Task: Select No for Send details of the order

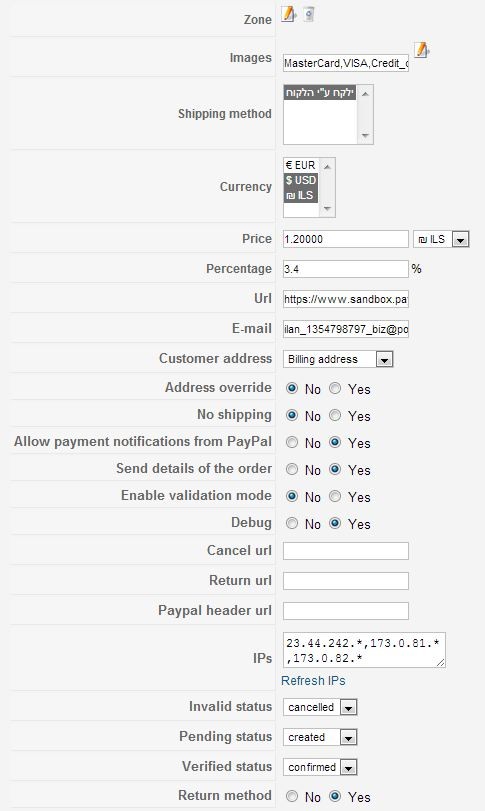Action: (x=292, y=470)
